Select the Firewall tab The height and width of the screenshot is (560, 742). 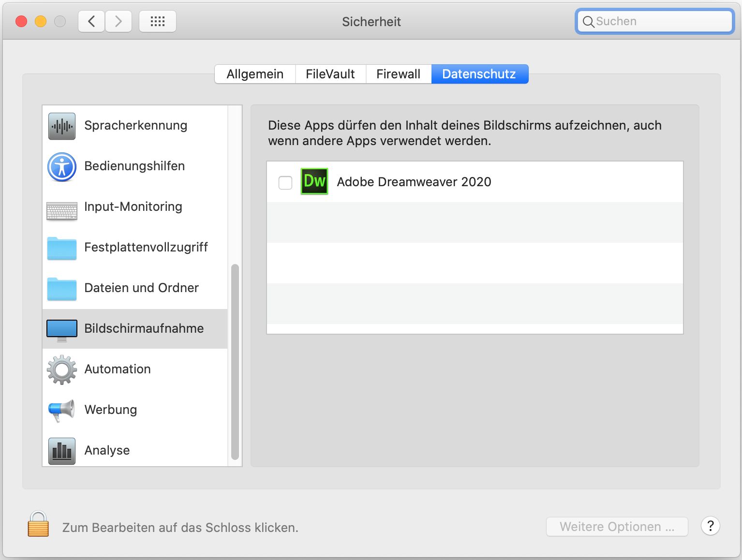pyautogui.click(x=399, y=74)
